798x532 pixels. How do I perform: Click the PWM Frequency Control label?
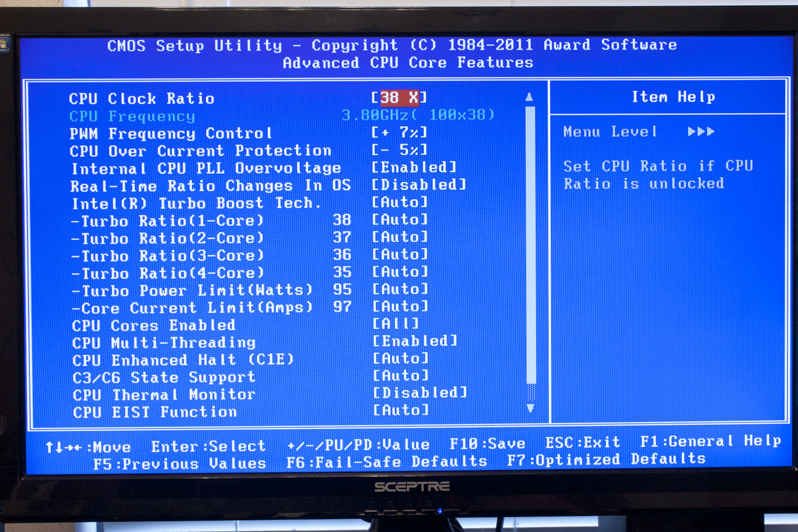click(x=170, y=134)
